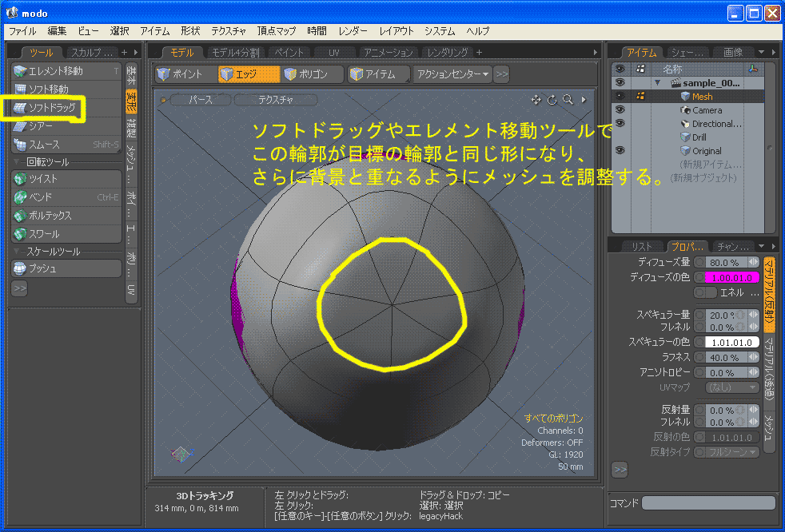Select the ツイスト tool
Image resolution: width=785 pixels, height=532 pixels.
pos(66,179)
